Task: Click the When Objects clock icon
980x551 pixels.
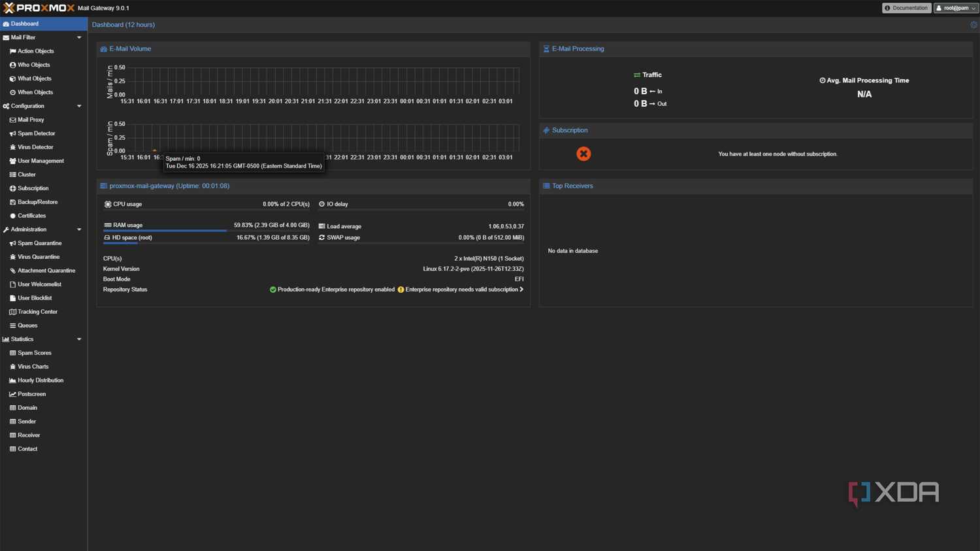Action: (x=12, y=92)
